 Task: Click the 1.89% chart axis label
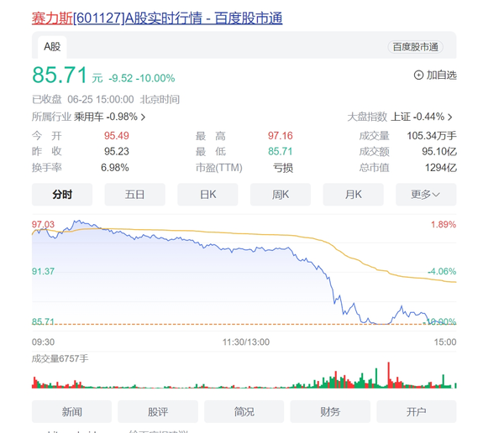click(444, 224)
